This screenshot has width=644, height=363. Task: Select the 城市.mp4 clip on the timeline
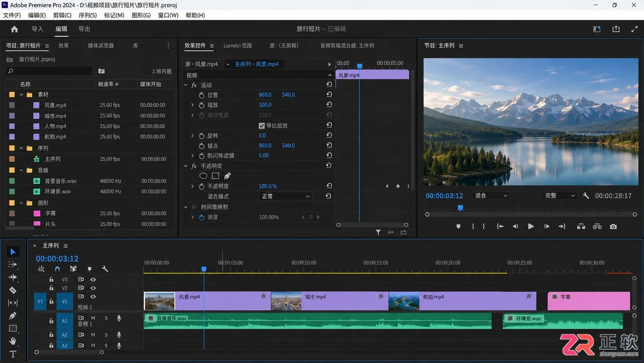(x=330, y=301)
